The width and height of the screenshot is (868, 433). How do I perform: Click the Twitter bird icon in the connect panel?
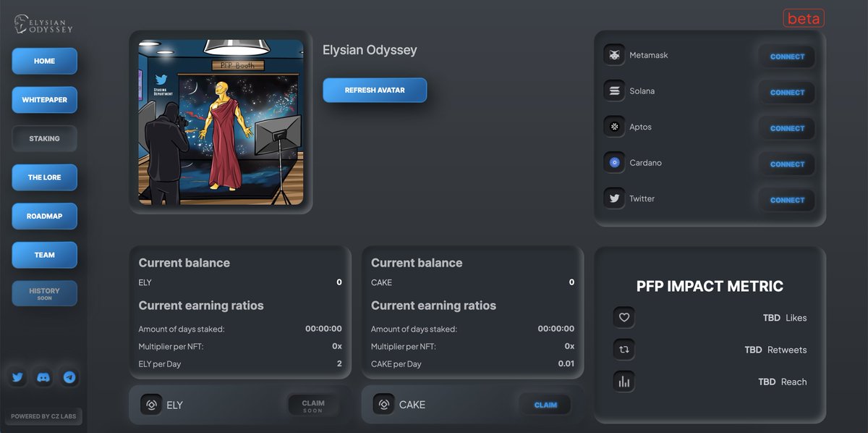click(x=615, y=198)
